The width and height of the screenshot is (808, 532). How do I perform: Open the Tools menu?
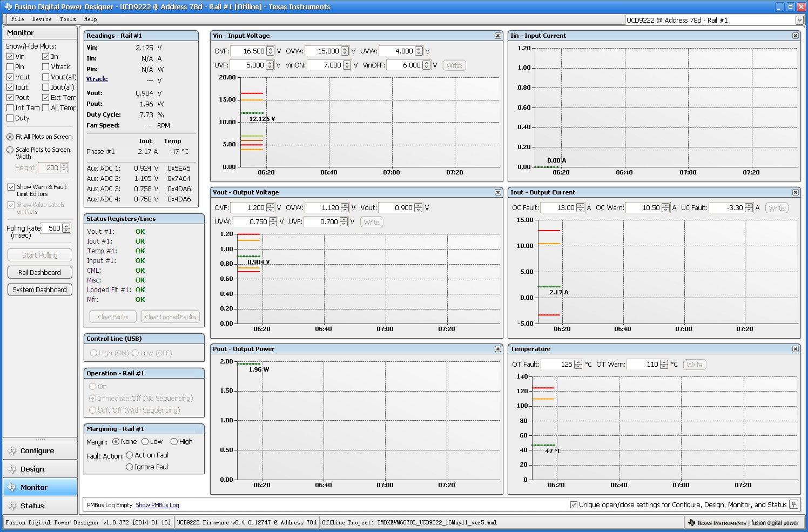click(x=68, y=19)
